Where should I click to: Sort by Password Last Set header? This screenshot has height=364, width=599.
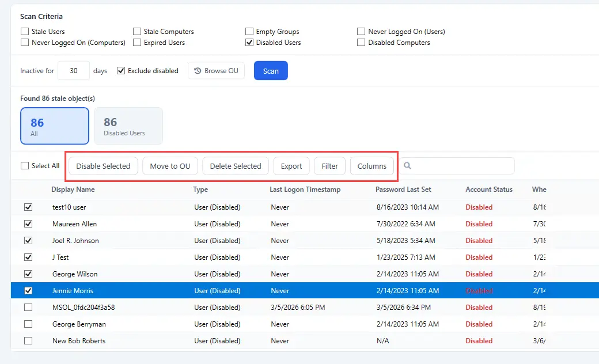[x=403, y=189]
